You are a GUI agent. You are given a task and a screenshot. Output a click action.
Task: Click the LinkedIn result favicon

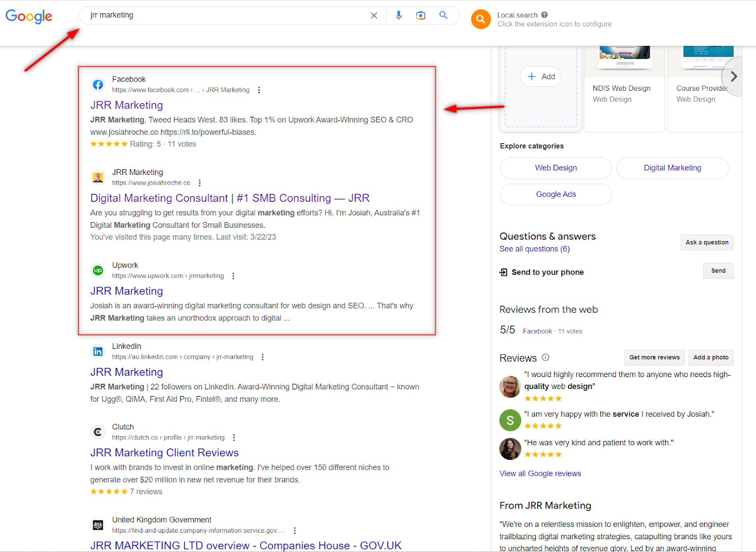[98, 352]
